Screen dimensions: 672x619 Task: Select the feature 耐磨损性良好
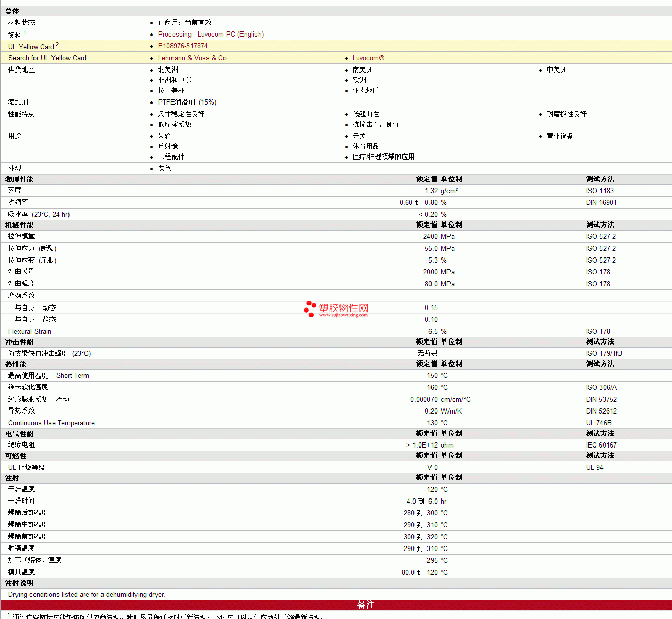tap(566, 114)
